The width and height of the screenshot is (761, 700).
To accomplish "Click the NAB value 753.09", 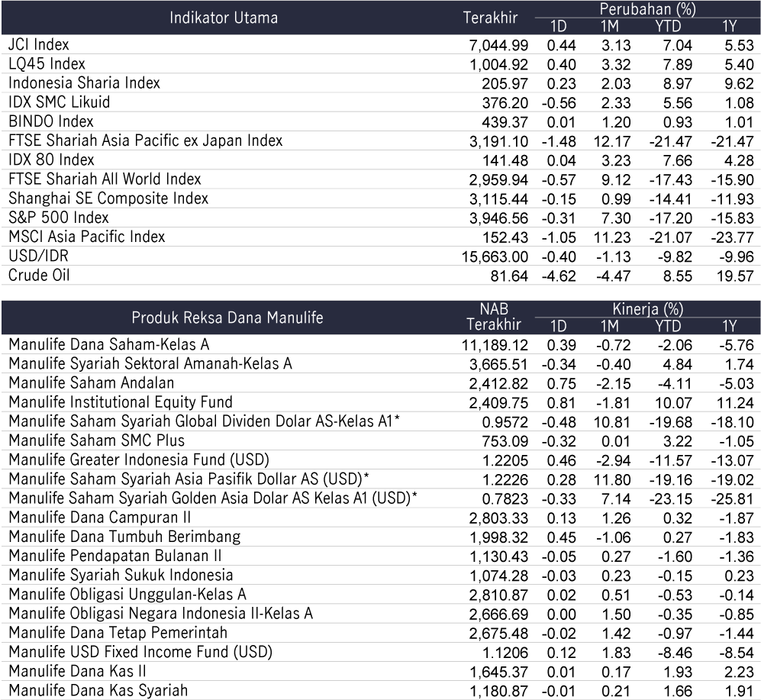I will click(x=505, y=441).
